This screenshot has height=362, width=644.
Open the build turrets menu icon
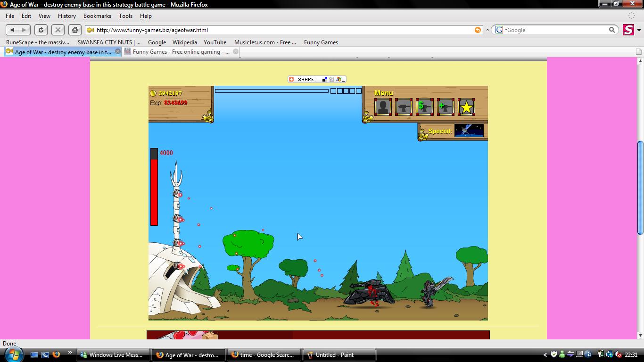[x=404, y=107]
